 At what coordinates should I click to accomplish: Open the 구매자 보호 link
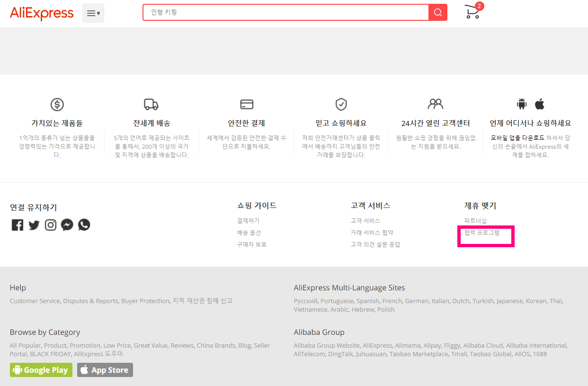click(252, 244)
